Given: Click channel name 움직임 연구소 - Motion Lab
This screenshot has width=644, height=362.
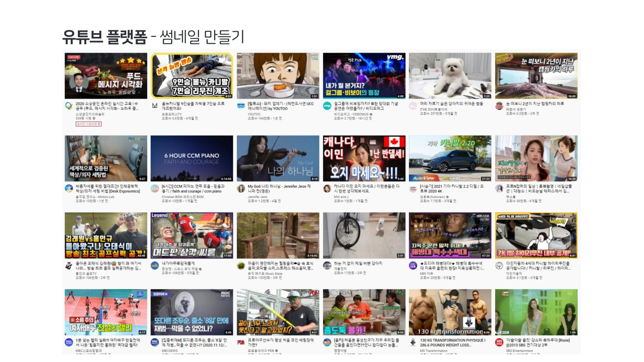Looking at the screenshot, I should (95, 197).
